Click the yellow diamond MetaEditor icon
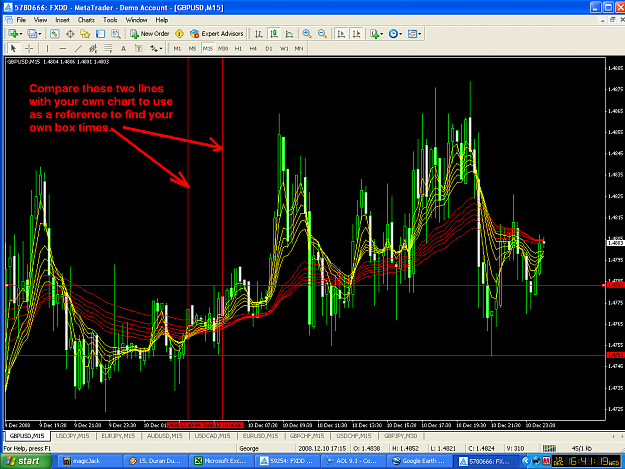 pos(179,34)
